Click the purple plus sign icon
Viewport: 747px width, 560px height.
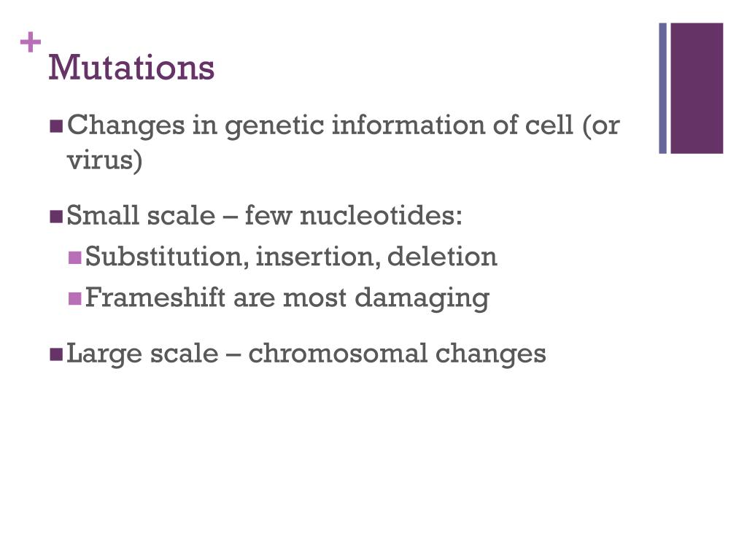pyautogui.click(x=31, y=42)
